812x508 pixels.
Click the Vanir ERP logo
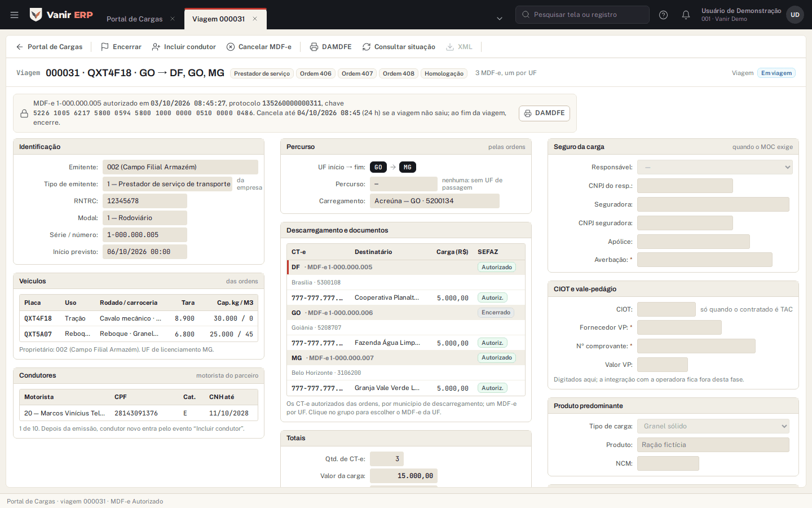(x=61, y=15)
